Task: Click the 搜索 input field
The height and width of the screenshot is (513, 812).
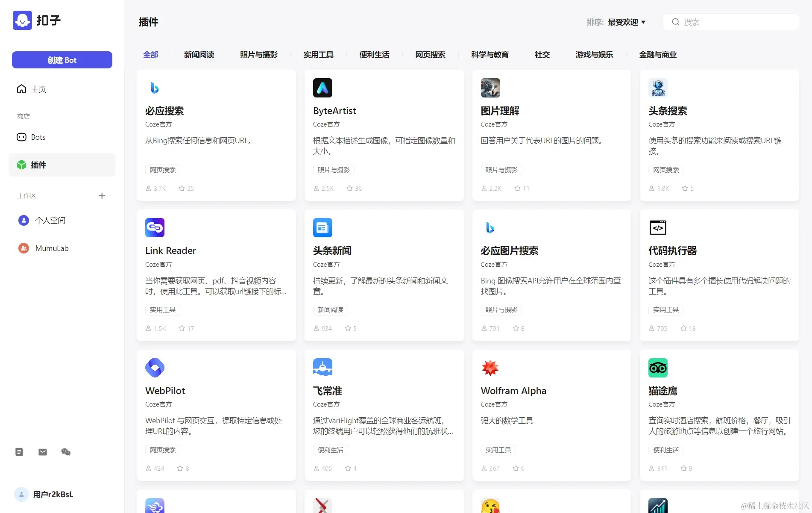Action: pyautogui.click(x=731, y=22)
